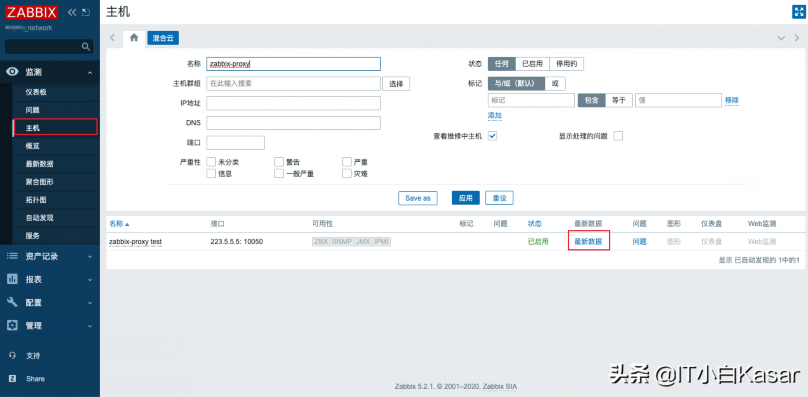Expand the 配置 menu section
This screenshot has height=397, width=808.
[90, 303]
